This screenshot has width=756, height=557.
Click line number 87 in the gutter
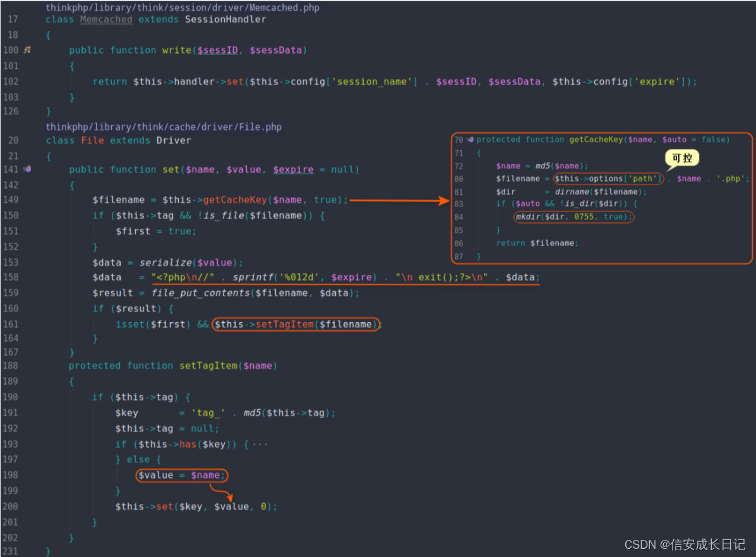(459, 256)
